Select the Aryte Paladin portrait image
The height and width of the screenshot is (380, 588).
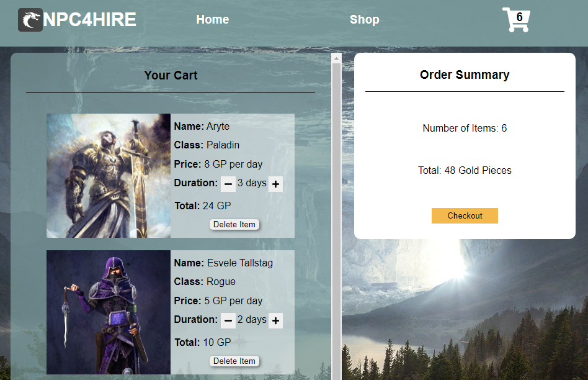click(109, 176)
